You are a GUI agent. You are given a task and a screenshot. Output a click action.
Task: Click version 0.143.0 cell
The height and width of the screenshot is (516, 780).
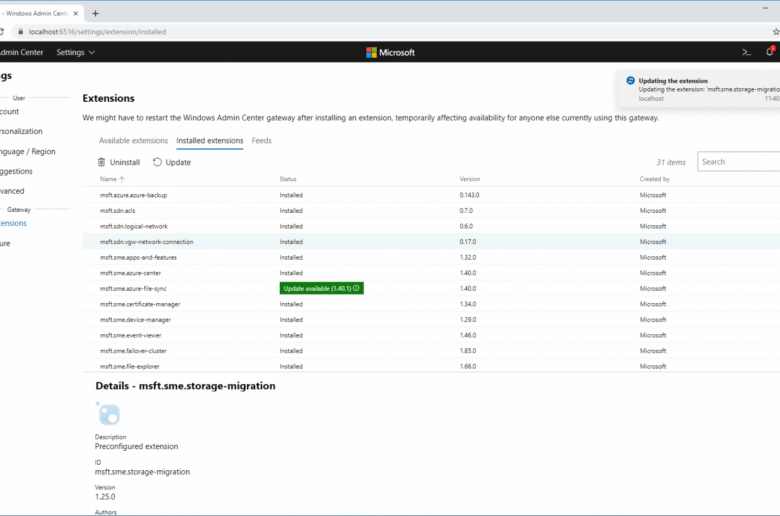(469, 195)
